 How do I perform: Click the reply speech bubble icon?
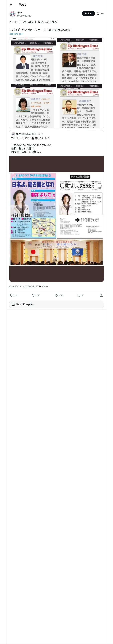tap(12, 295)
